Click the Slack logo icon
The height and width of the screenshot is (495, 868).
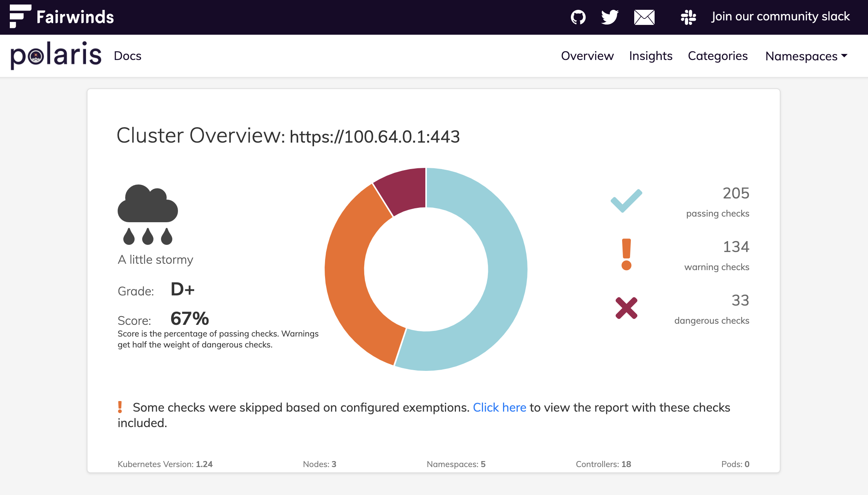(x=688, y=17)
